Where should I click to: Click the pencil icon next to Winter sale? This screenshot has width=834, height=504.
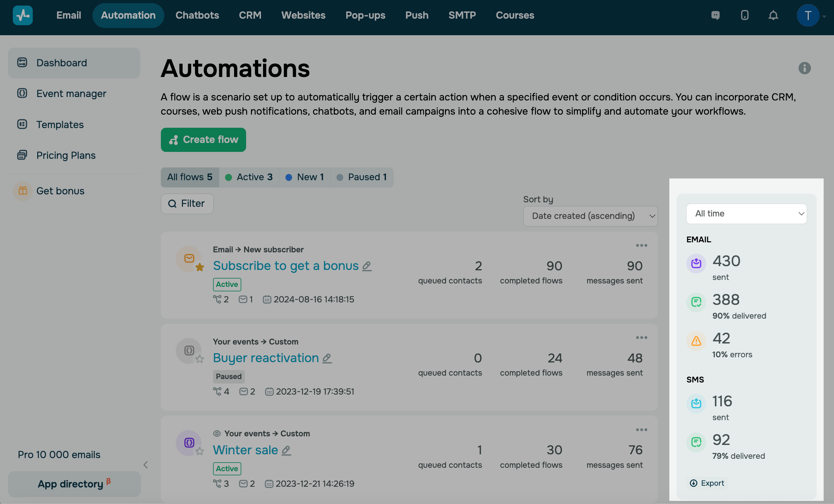click(286, 450)
